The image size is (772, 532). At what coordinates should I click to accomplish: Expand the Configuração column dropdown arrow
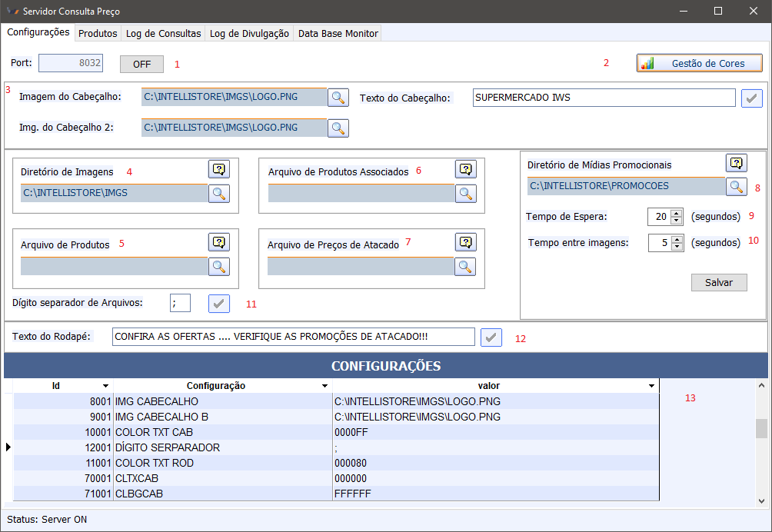pyautogui.click(x=325, y=385)
